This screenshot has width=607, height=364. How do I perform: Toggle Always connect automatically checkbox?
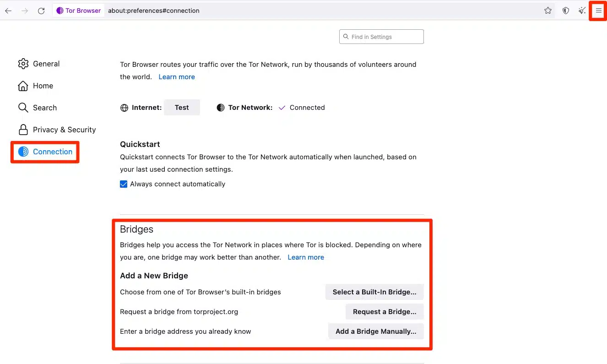[124, 184]
